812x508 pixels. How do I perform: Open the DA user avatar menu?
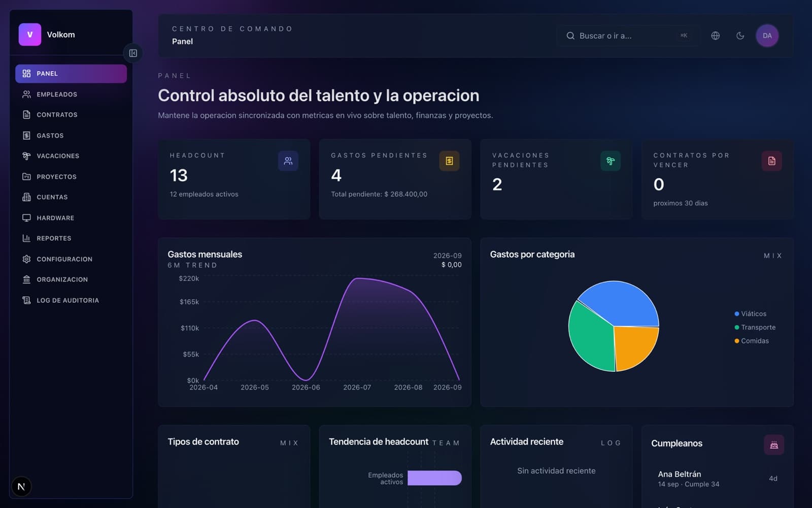click(767, 36)
